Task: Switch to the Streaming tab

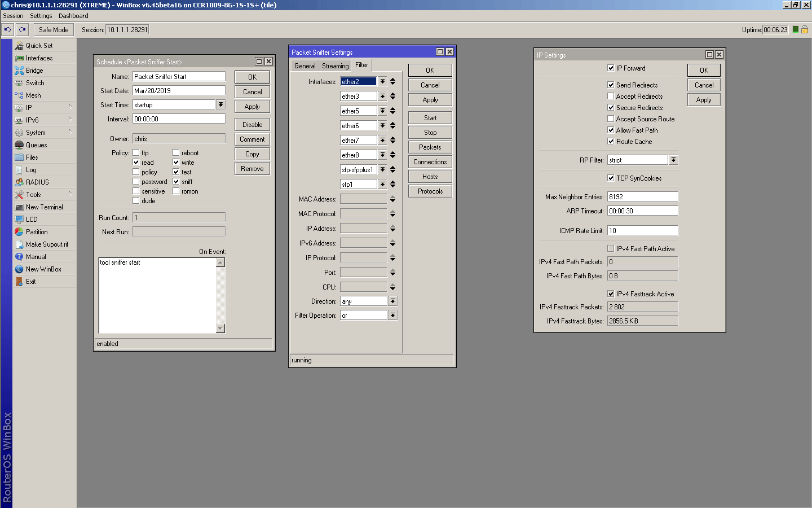Action: tap(335, 66)
